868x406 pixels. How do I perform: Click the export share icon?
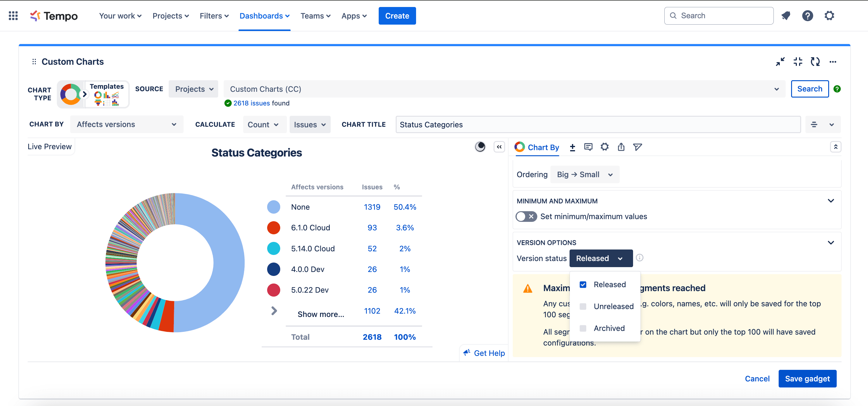pos(621,147)
